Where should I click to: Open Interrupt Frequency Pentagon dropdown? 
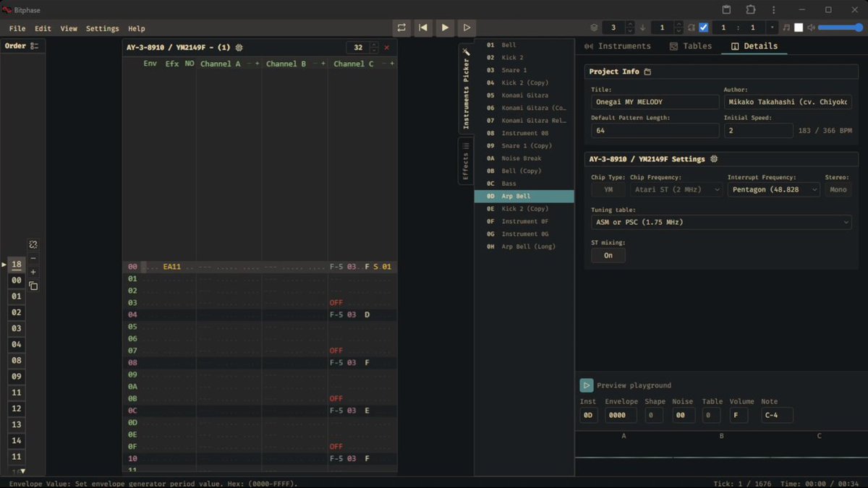[x=774, y=189]
